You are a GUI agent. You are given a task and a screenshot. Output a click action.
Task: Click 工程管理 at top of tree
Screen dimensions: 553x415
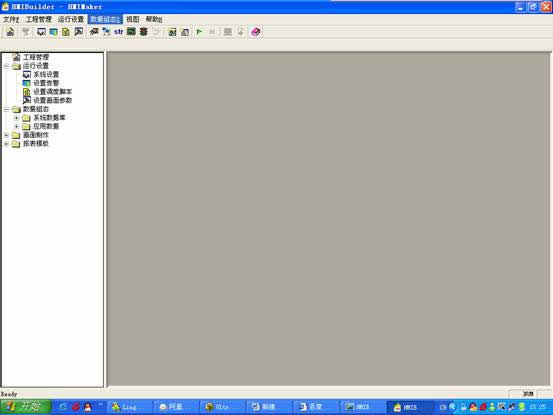pos(36,57)
